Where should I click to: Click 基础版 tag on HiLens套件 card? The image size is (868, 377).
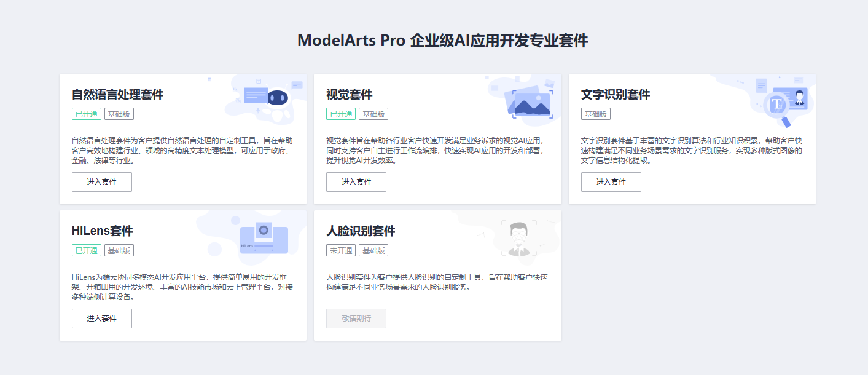(x=119, y=250)
